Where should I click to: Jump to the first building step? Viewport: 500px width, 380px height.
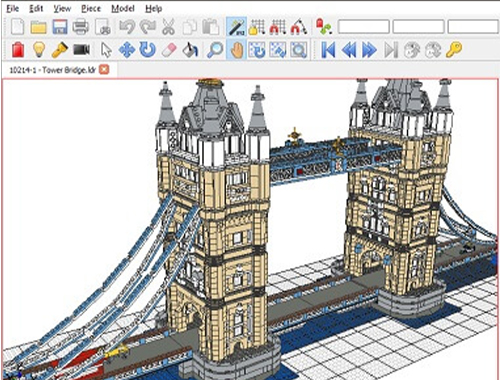tap(328, 50)
